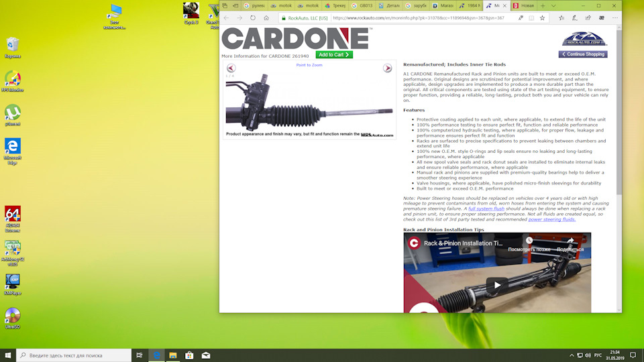Set these tabs aside
The height and width of the screenshot is (362, 644).
[x=235, y=6]
